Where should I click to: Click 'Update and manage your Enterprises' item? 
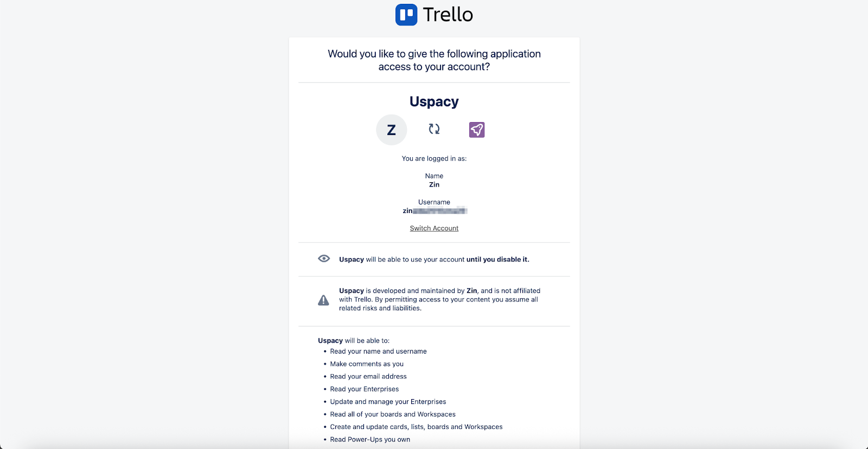(388, 402)
